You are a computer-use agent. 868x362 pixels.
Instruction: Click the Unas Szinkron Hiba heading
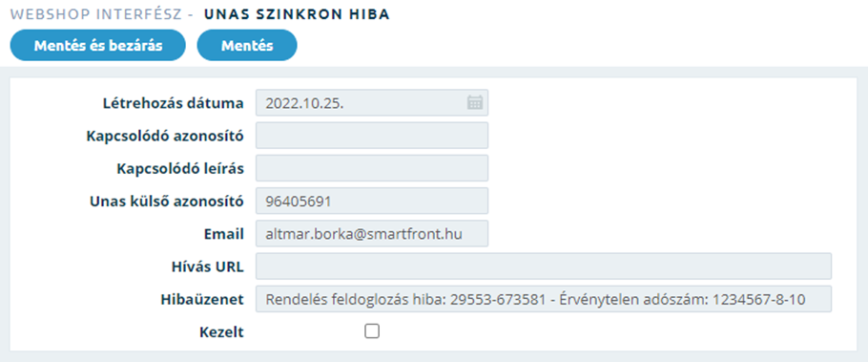click(x=297, y=14)
